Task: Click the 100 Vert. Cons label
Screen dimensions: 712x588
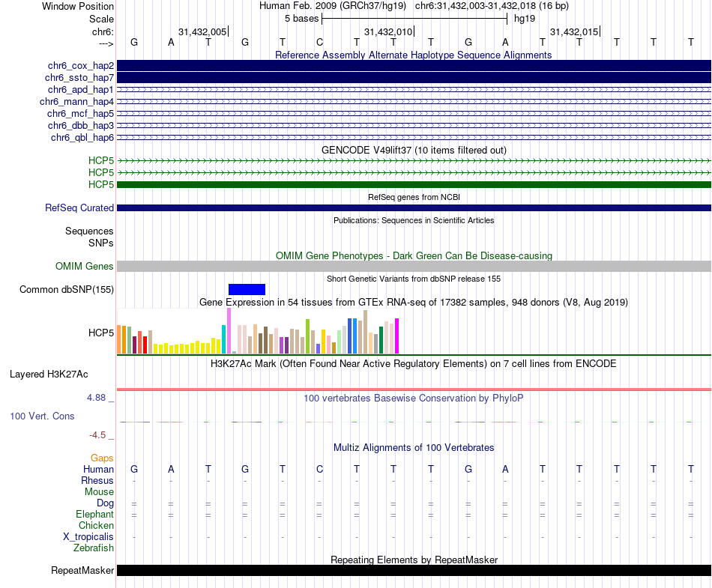Action: click(x=42, y=416)
